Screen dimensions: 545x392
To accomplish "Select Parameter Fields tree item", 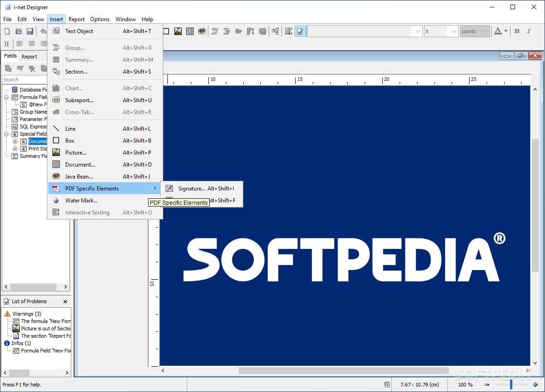I will pos(33,119).
